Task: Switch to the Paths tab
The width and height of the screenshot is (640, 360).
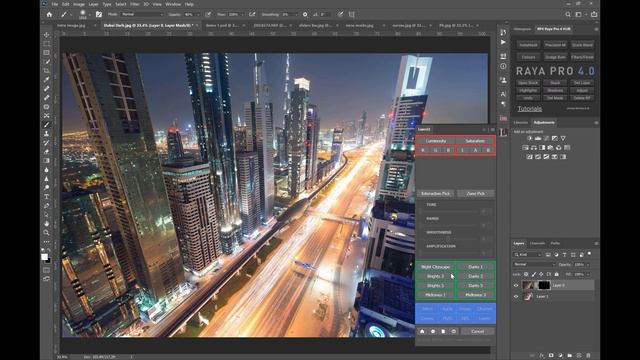Action: tap(555, 243)
